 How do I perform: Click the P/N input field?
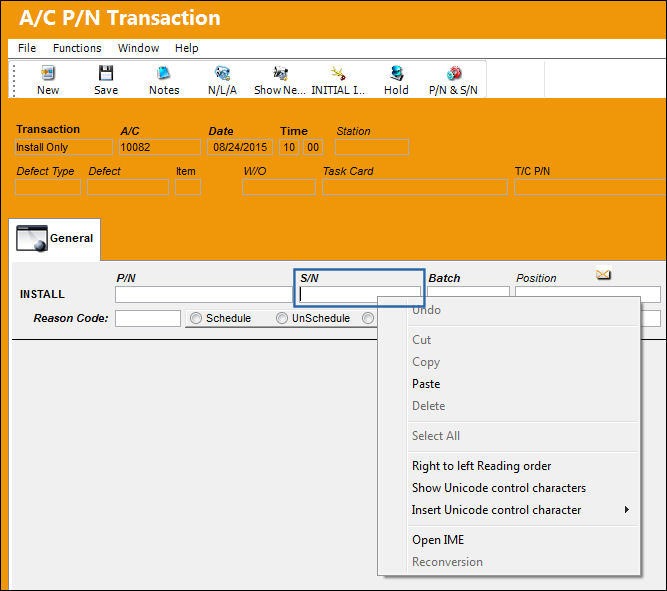coord(203,294)
